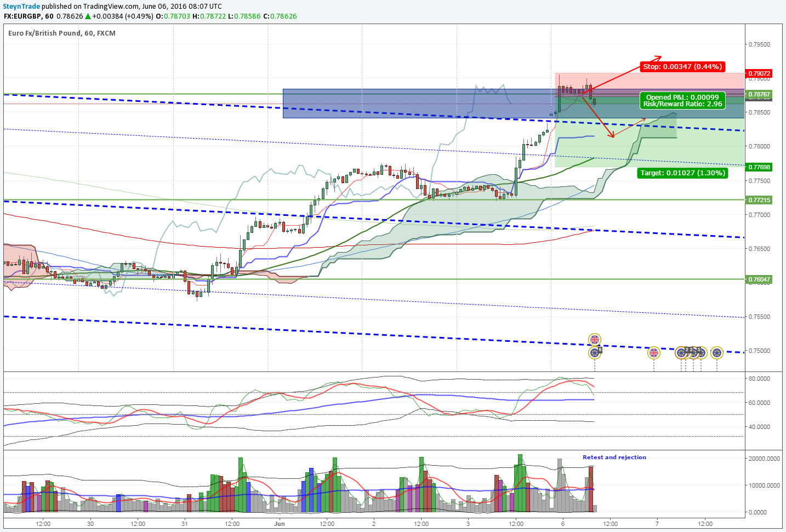Click the 0.77698 price tag
The height and width of the screenshot is (532, 786).
(x=759, y=167)
